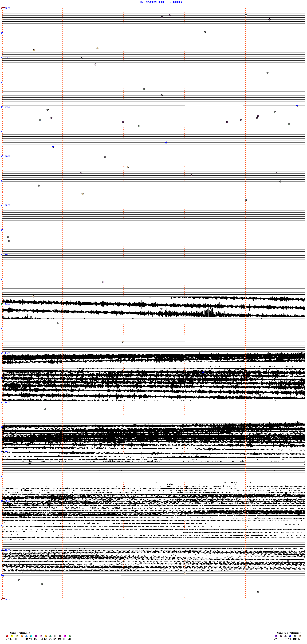Go to the 12:00 time label
Screen dimensions: 307x644
(x=8, y=304)
